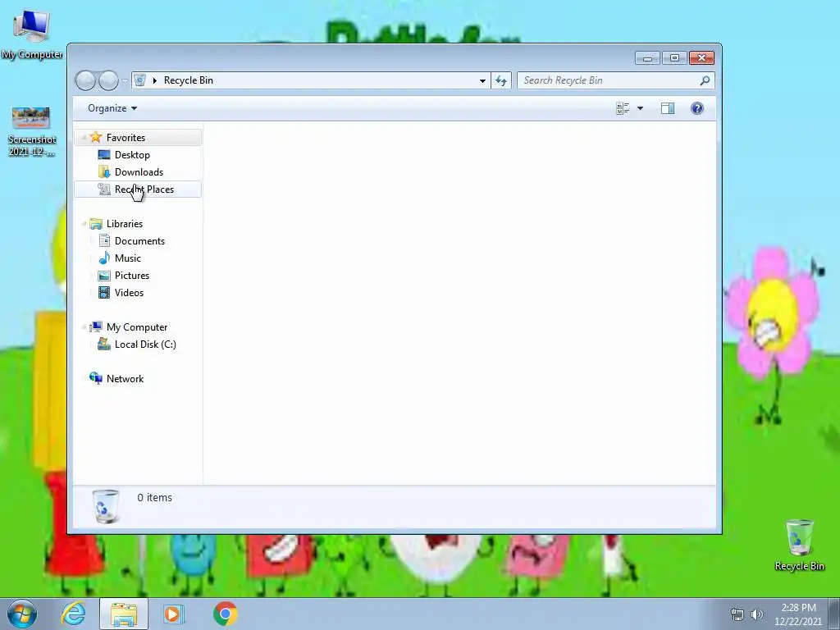Screen dimensions: 840x630
Task: Launch Google Chrome from the taskbar
Action: [225, 614]
